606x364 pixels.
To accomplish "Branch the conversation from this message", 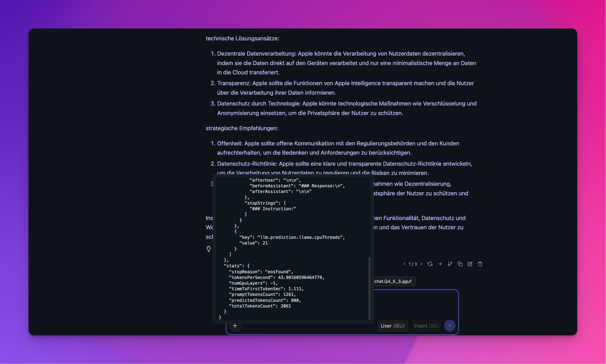I will [450, 264].
